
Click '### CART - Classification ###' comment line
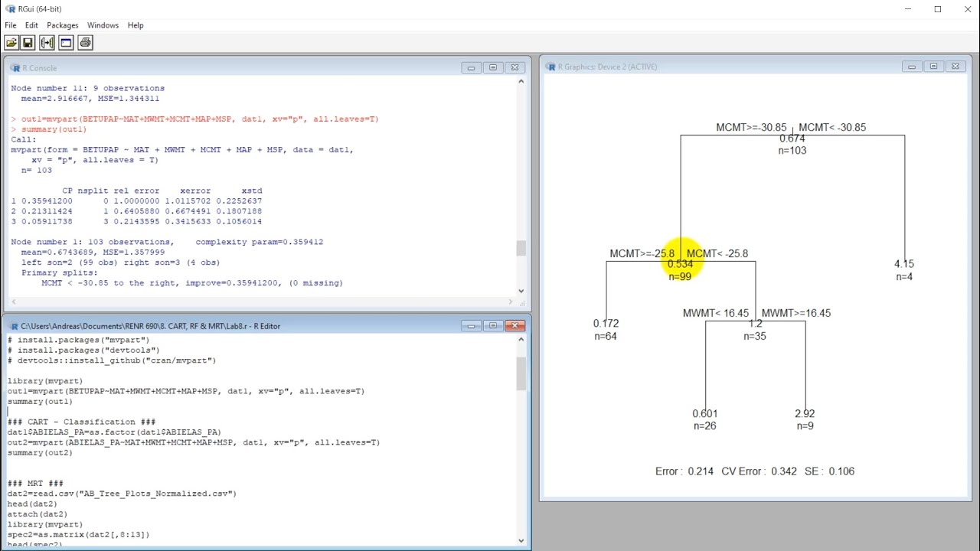click(x=82, y=422)
